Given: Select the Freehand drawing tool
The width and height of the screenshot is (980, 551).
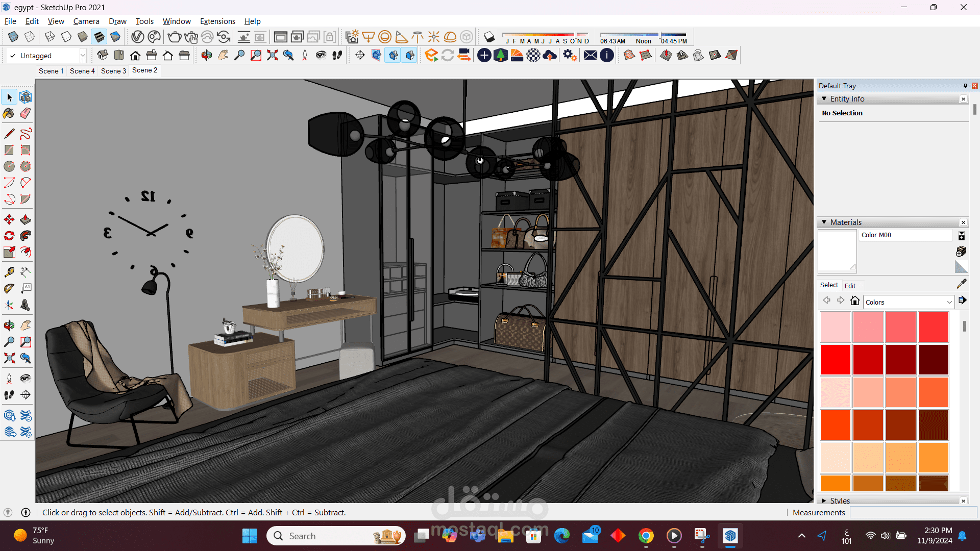Looking at the screenshot, I should click(x=26, y=134).
